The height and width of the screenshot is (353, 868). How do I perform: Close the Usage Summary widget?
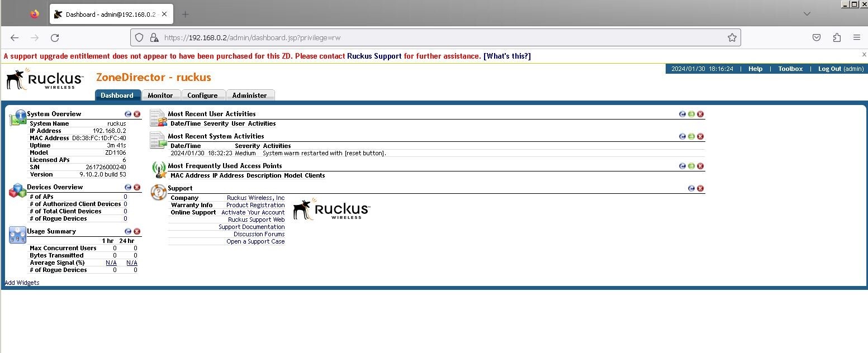[x=137, y=231]
